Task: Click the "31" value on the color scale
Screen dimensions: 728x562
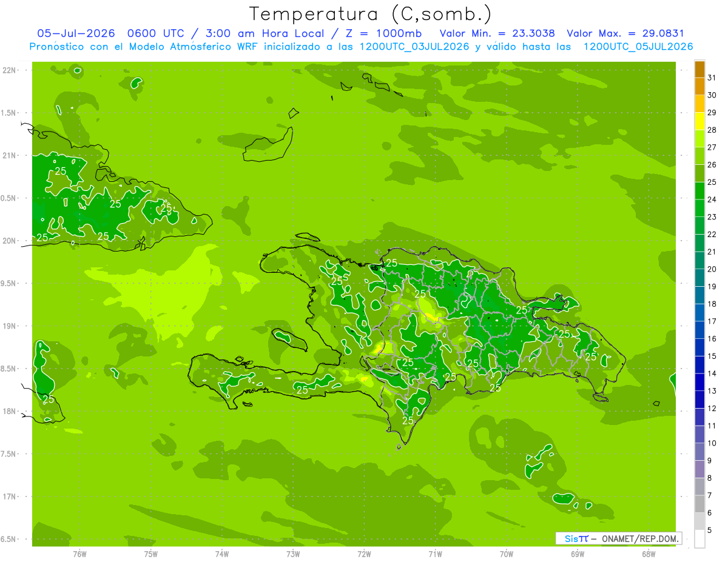Action: [x=712, y=78]
